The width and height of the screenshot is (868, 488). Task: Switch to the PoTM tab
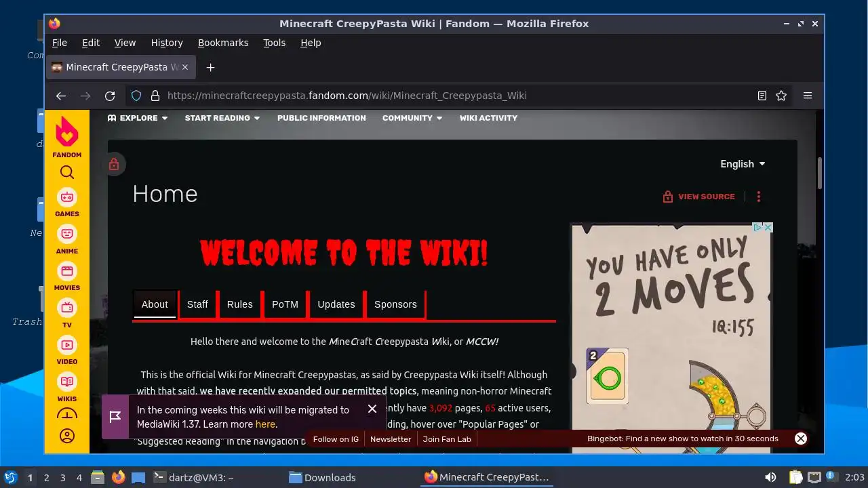[285, 304]
